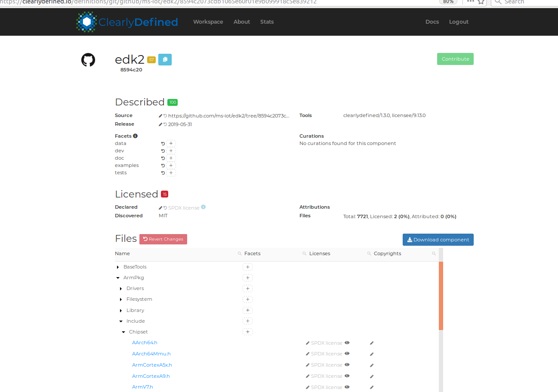The height and width of the screenshot is (392, 558).
Task: Show license details for ArmV7.h
Action: 347,387
